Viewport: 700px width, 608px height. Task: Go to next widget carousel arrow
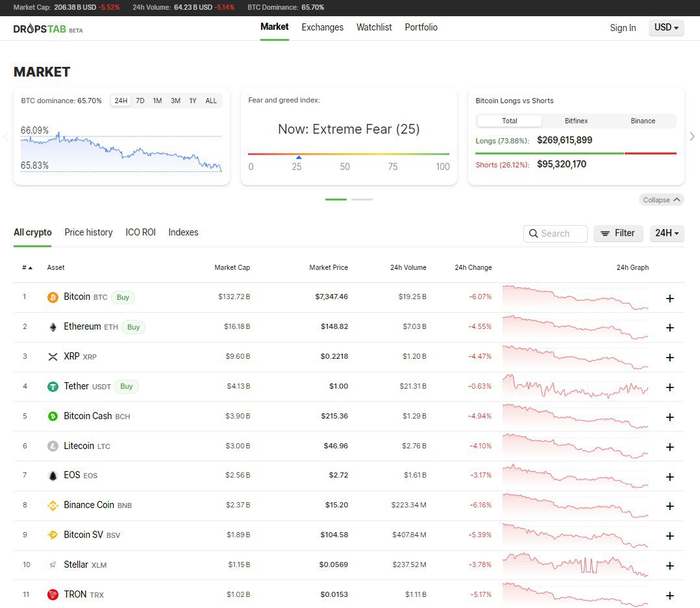coord(692,136)
